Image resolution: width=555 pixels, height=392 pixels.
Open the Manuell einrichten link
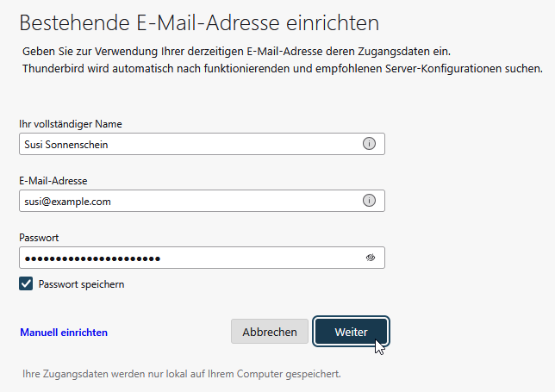coord(64,332)
